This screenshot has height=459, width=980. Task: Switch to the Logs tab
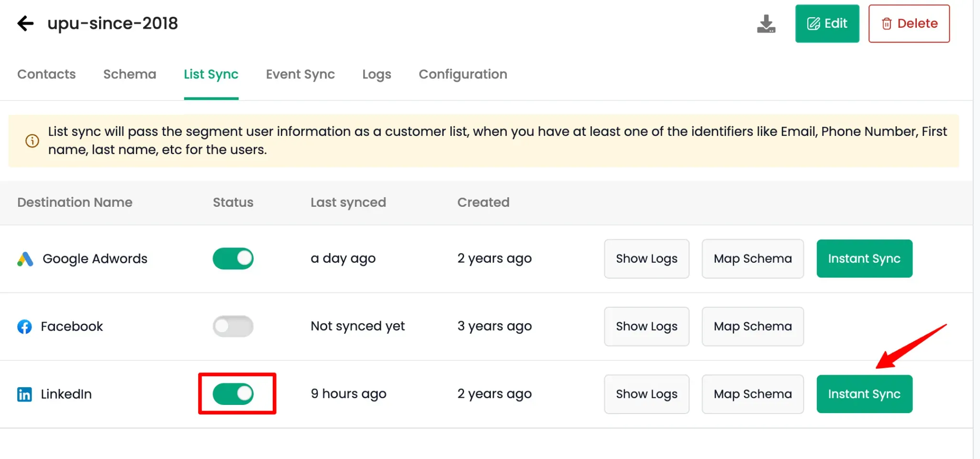[x=377, y=74]
